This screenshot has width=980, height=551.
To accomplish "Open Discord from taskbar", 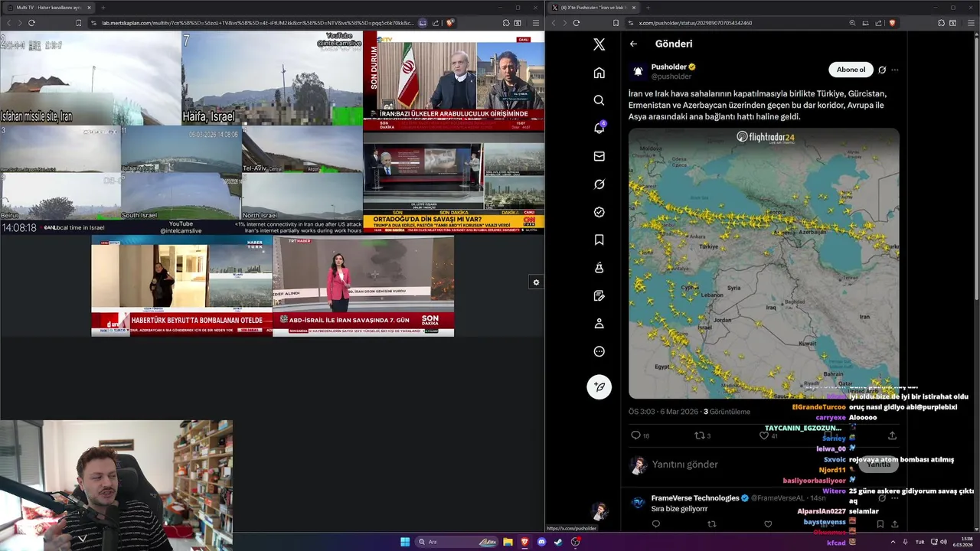I will (x=541, y=542).
